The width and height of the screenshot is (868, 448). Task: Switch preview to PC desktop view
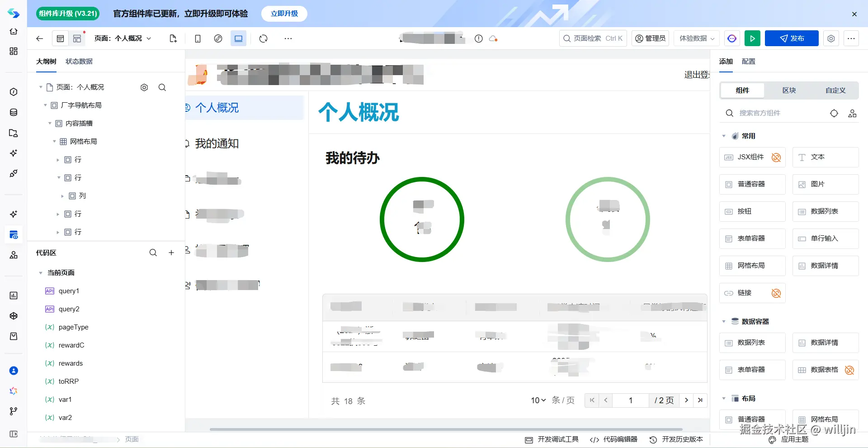pos(238,38)
